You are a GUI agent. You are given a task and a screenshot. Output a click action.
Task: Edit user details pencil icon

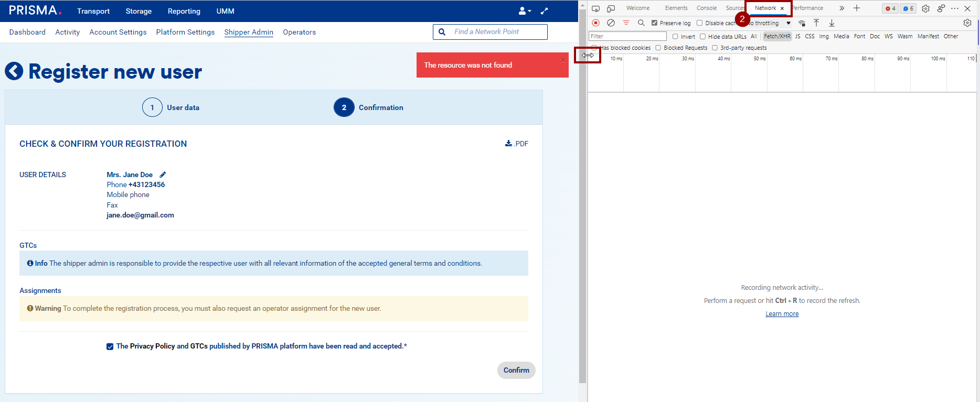click(x=163, y=175)
